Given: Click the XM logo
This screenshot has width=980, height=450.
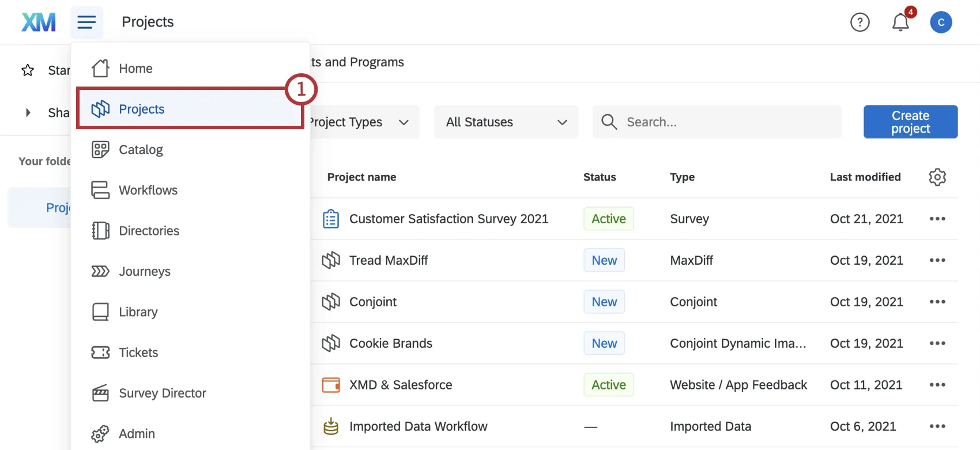Looking at the screenshot, I should pos(39,22).
